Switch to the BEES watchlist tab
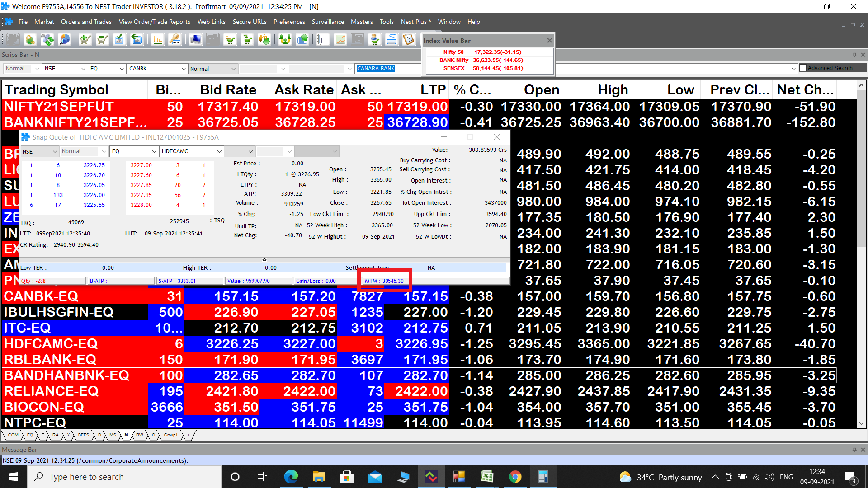868x488 pixels. (x=84, y=435)
